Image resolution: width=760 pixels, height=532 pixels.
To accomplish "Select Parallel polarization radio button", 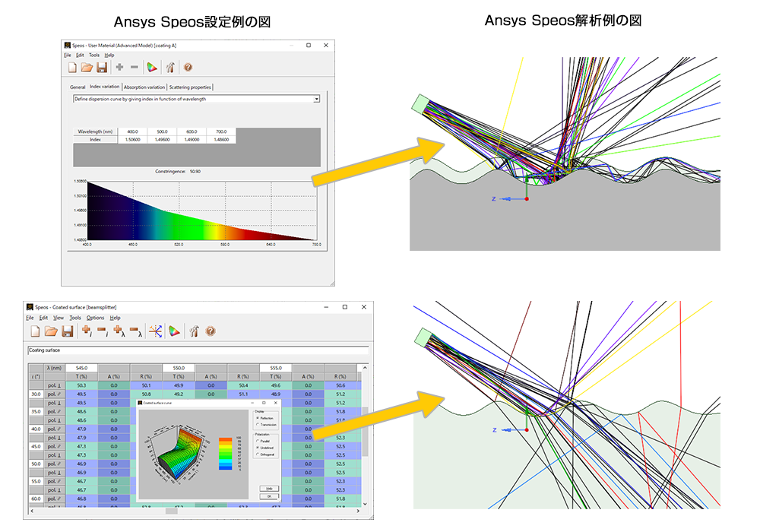I will [258, 442].
